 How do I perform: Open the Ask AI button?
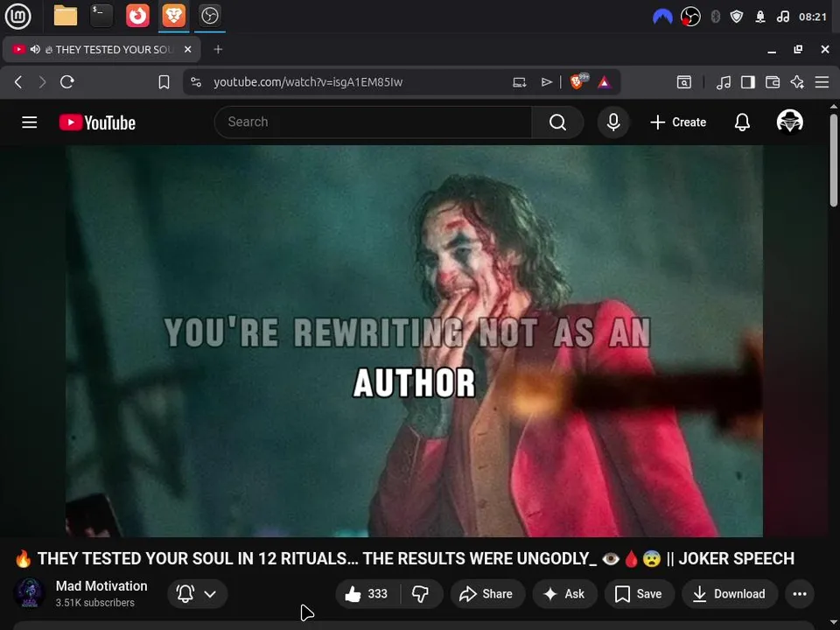pyautogui.click(x=564, y=593)
